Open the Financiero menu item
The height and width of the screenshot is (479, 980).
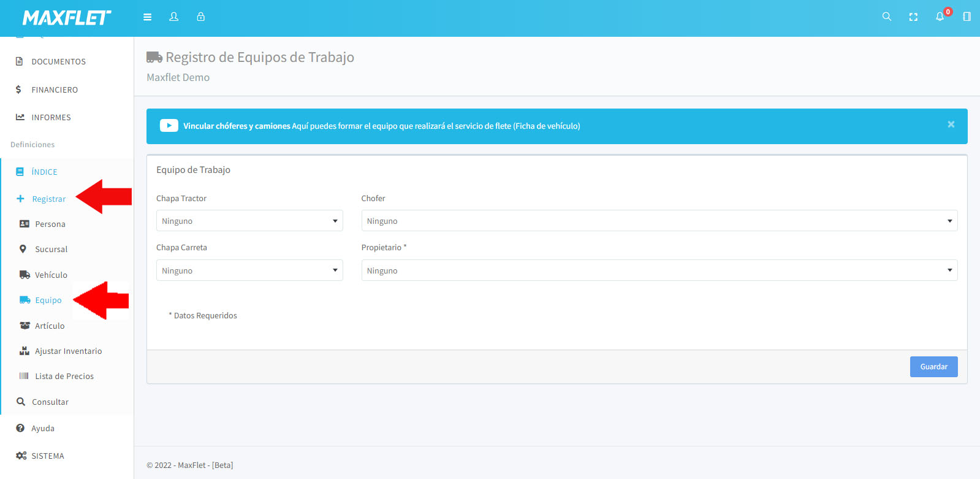pos(55,90)
